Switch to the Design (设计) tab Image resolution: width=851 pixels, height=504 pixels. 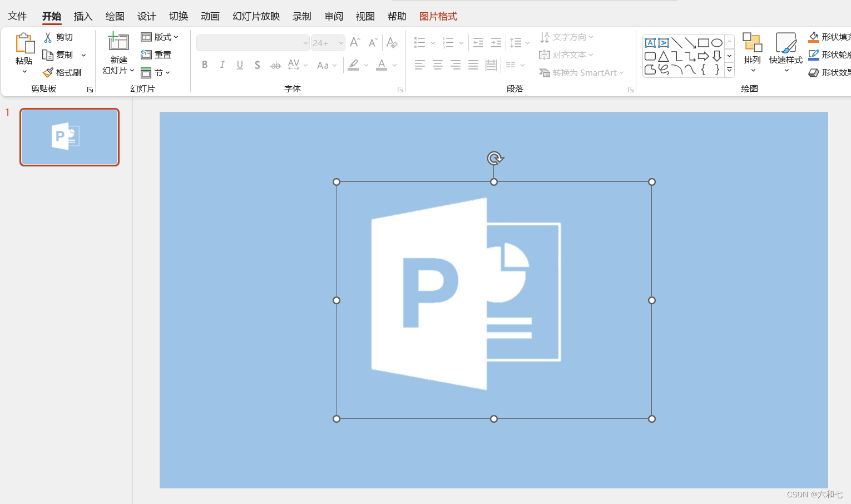pyautogui.click(x=147, y=16)
